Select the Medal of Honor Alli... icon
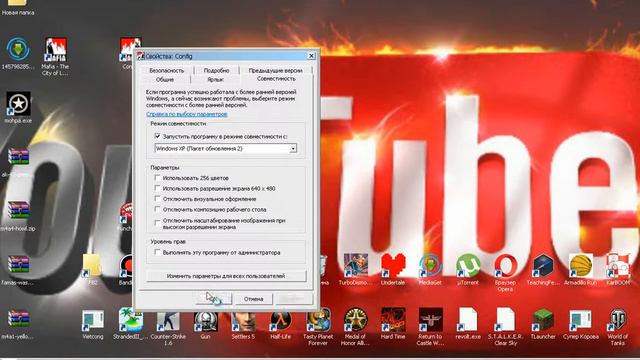The image size is (640, 360). pyautogui.click(x=355, y=320)
